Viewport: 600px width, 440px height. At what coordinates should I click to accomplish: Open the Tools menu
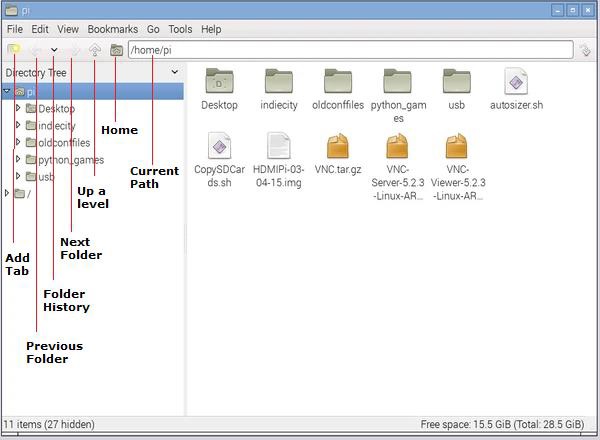(x=180, y=29)
